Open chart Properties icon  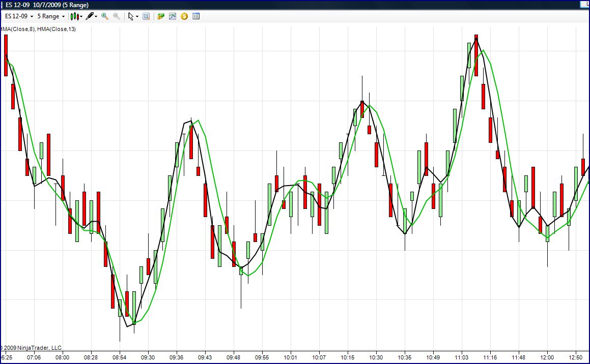(196, 16)
